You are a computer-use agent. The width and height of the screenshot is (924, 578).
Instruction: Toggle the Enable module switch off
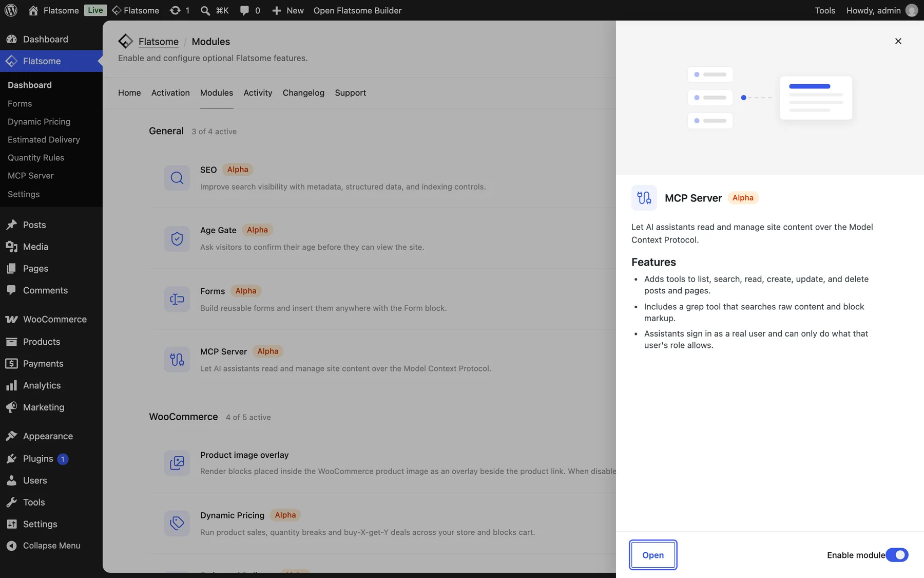[897, 555]
